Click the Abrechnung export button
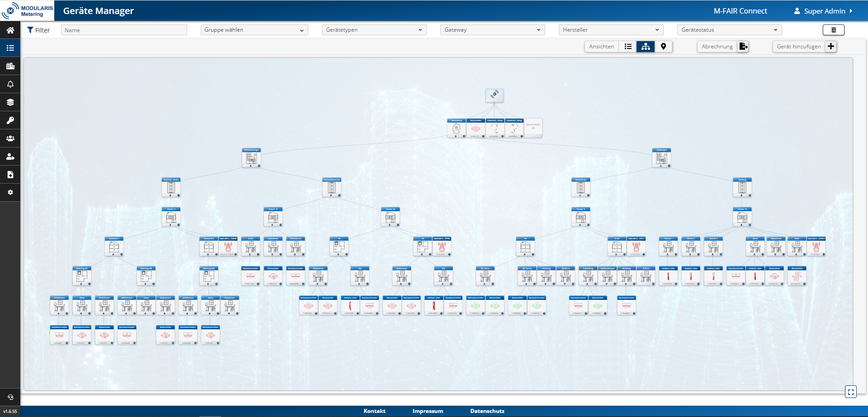The height and width of the screenshot is (417, 868). [743, 47]
